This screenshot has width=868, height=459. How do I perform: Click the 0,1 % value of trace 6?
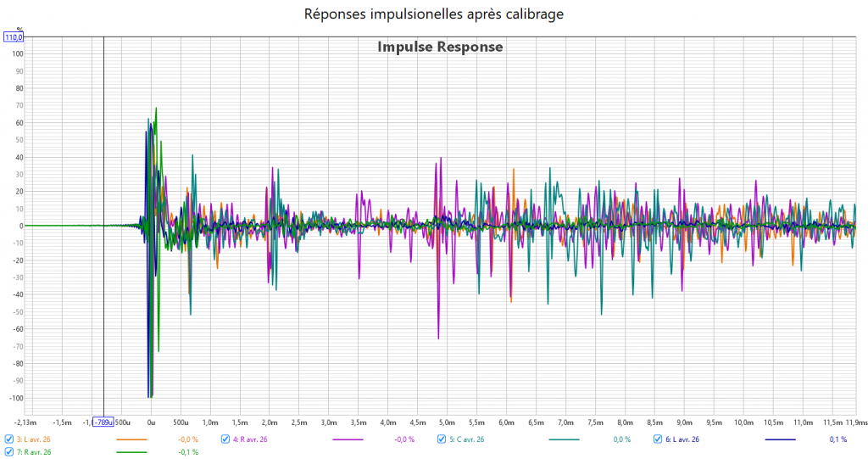click(x=837, y=439)
